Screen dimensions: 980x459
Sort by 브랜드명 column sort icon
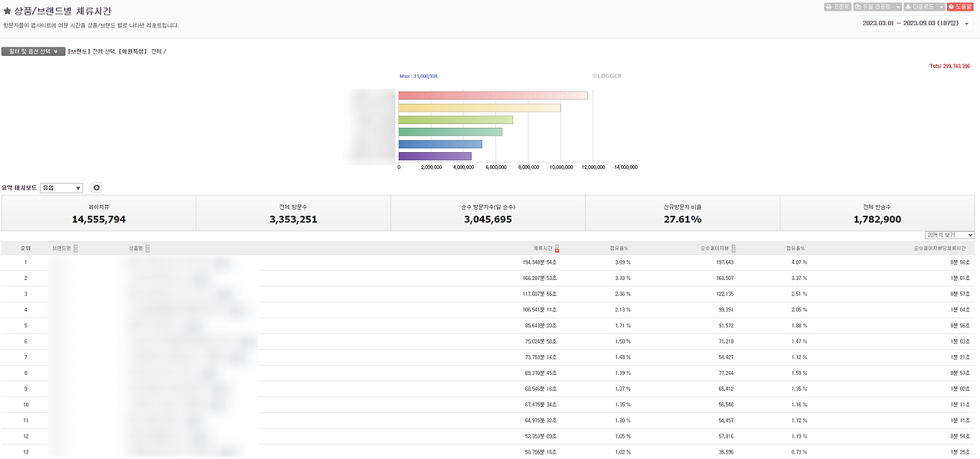pyautogui.click(x=76, y=249)
